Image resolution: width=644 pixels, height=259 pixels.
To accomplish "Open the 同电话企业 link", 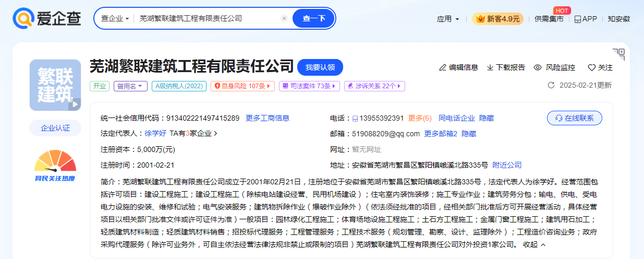I will (x=457, y=118).
